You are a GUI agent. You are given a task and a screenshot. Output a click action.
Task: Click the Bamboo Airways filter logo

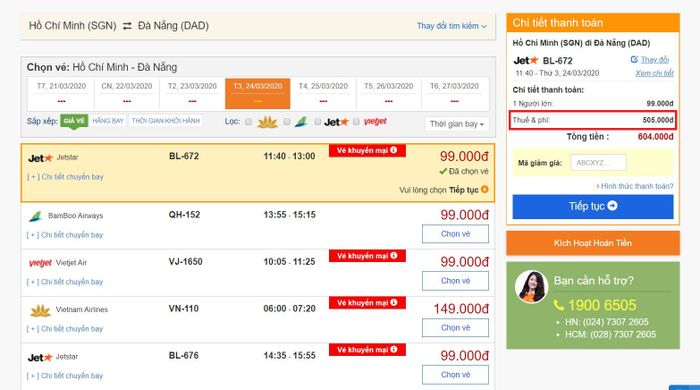301,121
